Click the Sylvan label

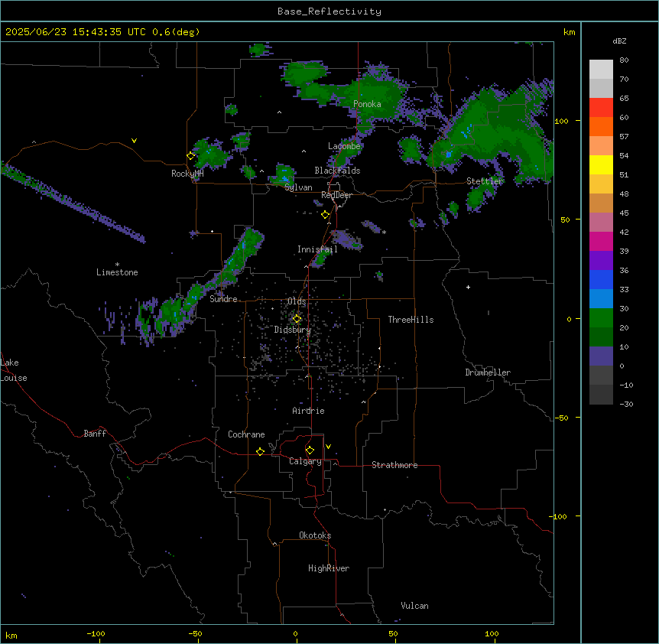[298, 187]
